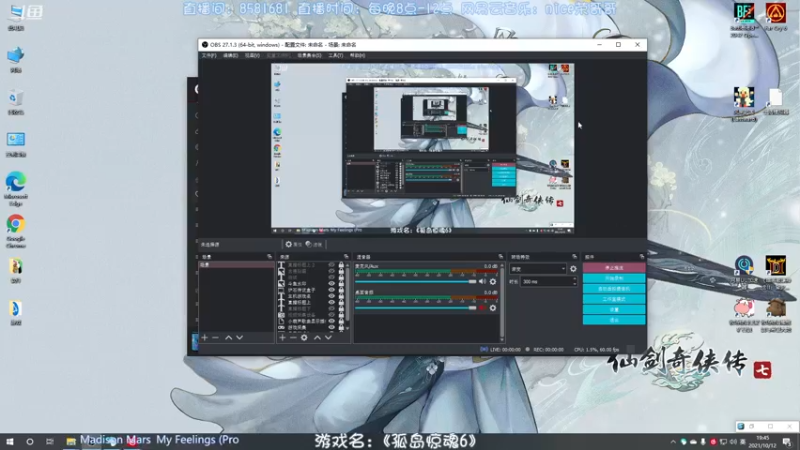Open notification center in system tray
800x450 pixels.
pyautogui.click(x=787, y=442)
